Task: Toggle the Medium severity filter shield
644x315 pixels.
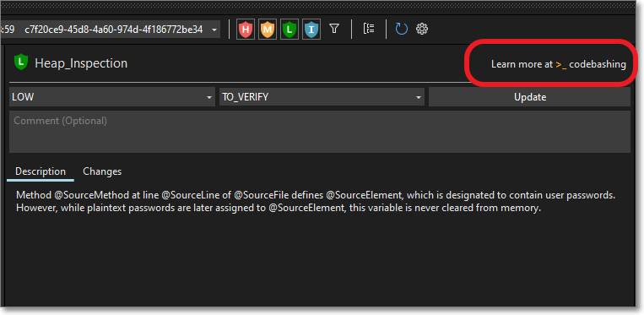Action: pos(268,30)
